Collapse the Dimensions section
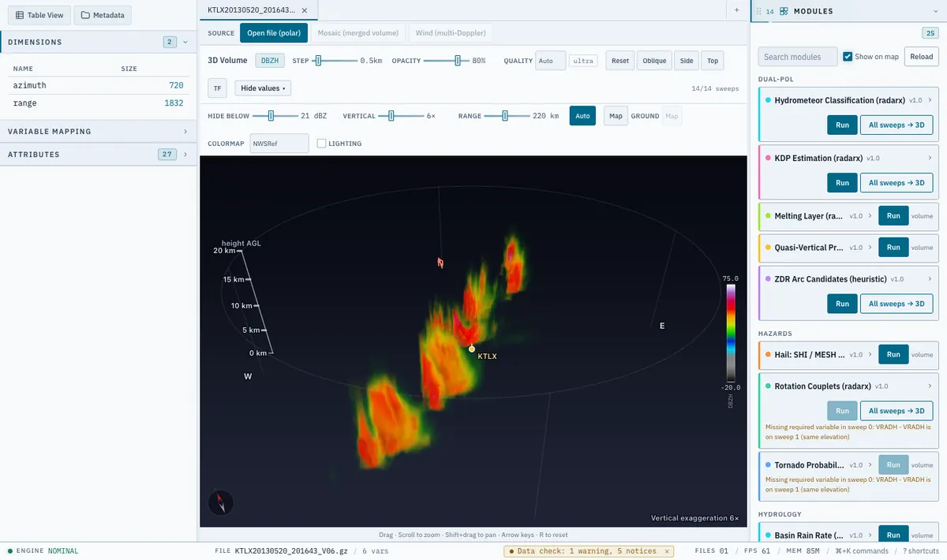Image resolution: width=947 pixels, height=560 pixels. click(185, 42)
